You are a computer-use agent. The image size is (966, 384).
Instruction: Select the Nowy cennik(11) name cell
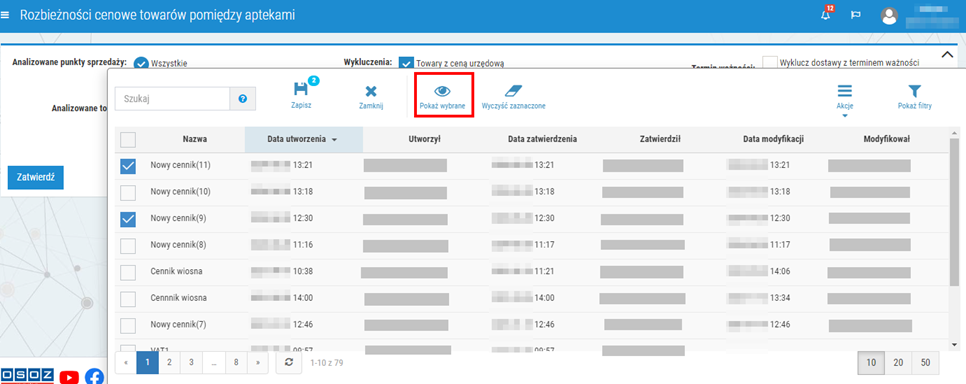pos(181,165)
